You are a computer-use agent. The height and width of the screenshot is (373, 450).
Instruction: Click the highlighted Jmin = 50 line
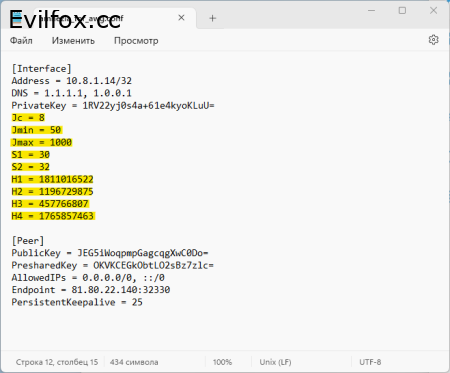point(37,130)
